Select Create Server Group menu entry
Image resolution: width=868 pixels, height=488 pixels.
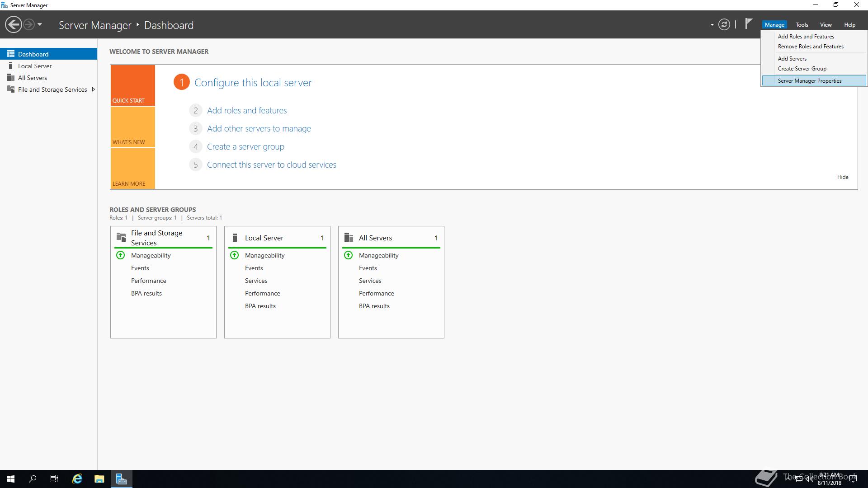tap(802, 69)
